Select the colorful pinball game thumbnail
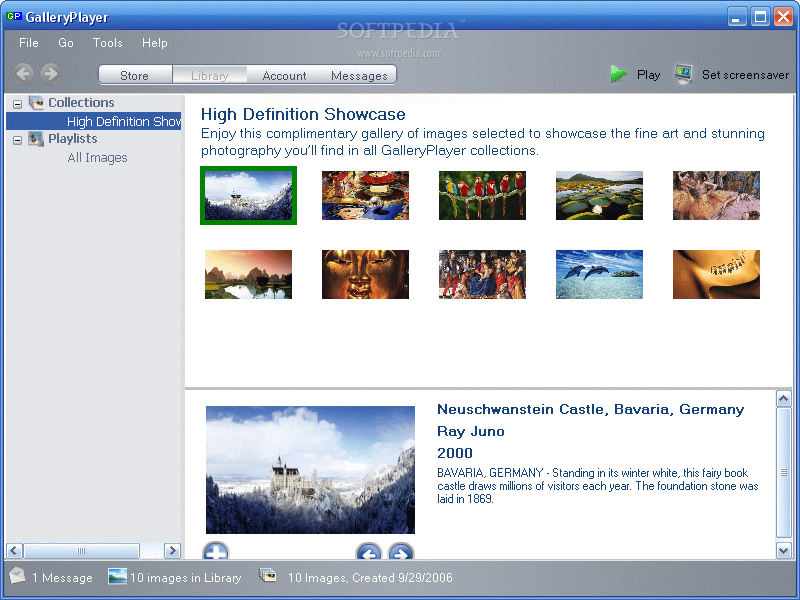 coord(365,195)
